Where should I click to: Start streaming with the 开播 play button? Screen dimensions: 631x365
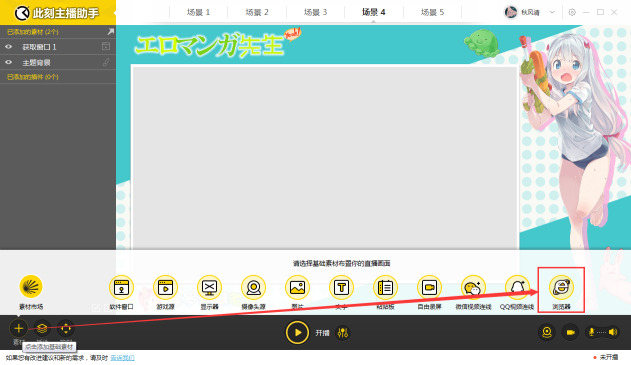pos(297,332)
